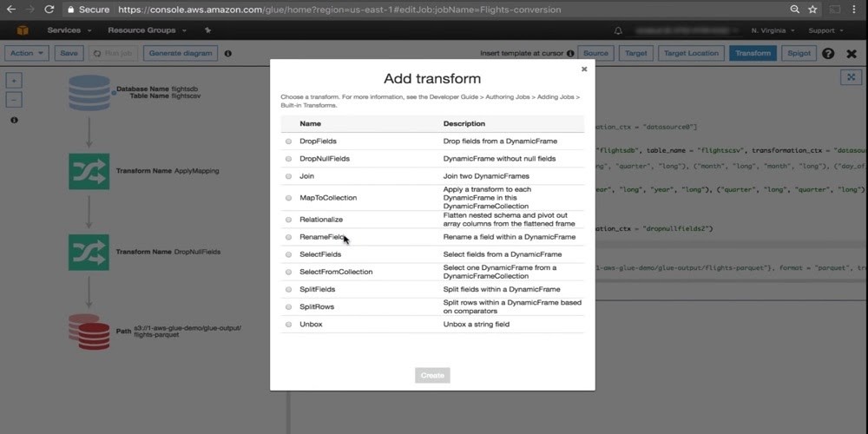Select the Join transform radio button
The image size is (868, 434).
tap(288, 176)
